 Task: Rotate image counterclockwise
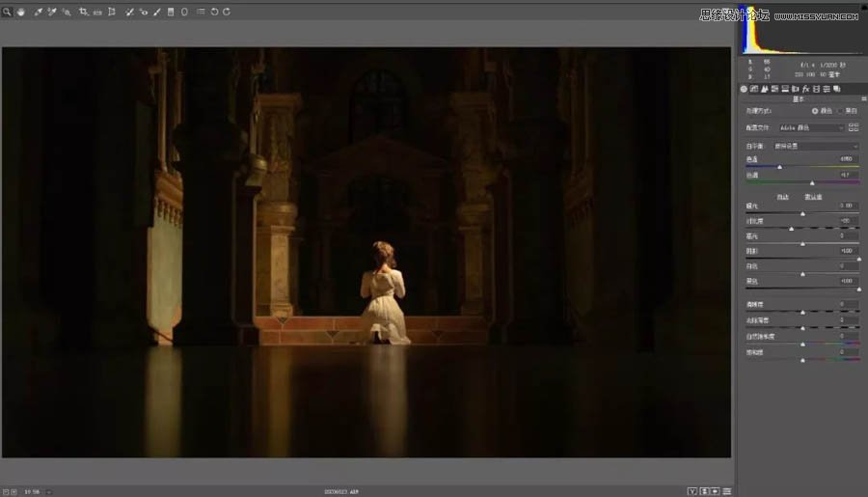point(214,12)
